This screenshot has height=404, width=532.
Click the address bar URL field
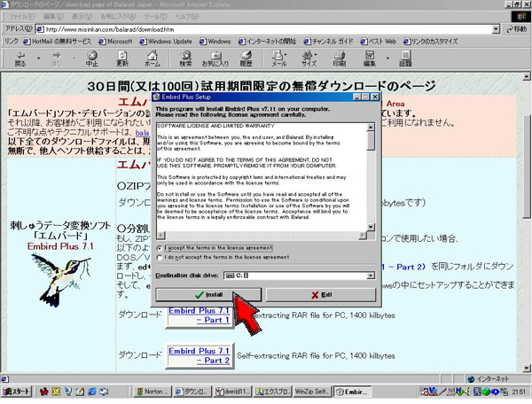[x=263, y=29]
